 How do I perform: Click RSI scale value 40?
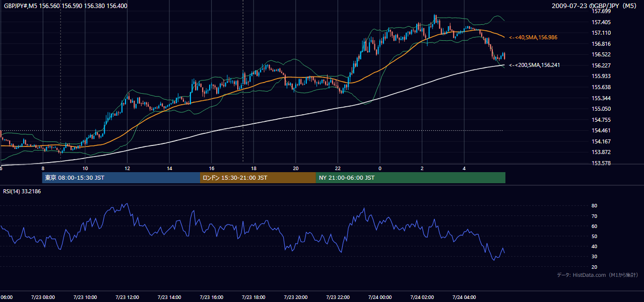coord(595,247)
